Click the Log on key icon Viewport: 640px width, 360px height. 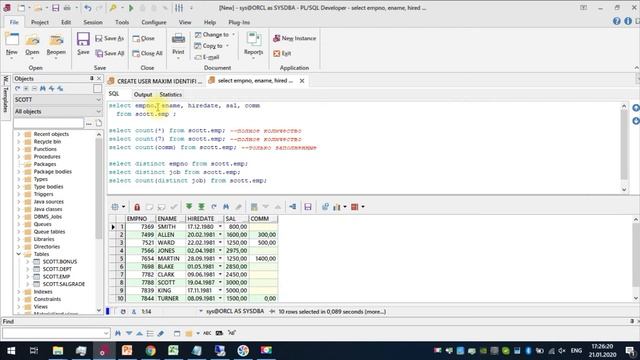pos(113,8)
